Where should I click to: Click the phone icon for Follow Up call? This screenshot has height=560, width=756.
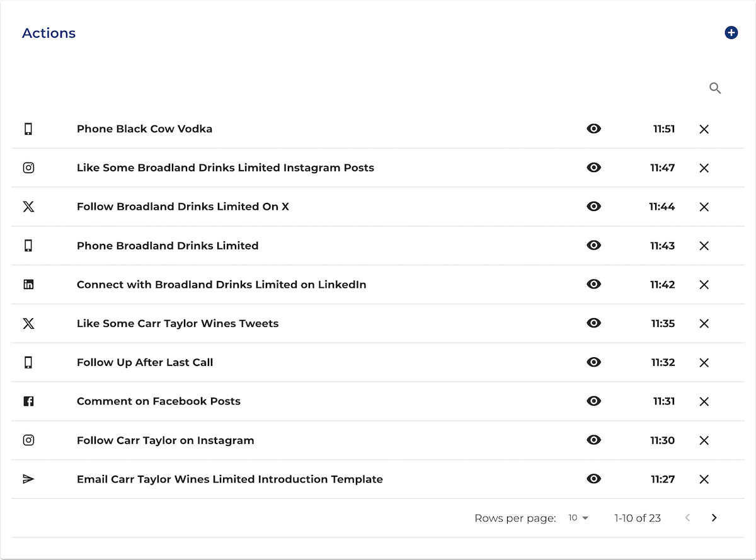(x=28, y=362)
